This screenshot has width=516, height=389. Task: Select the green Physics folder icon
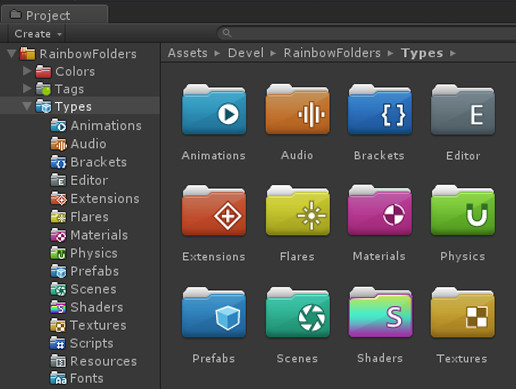coord(463,211)
